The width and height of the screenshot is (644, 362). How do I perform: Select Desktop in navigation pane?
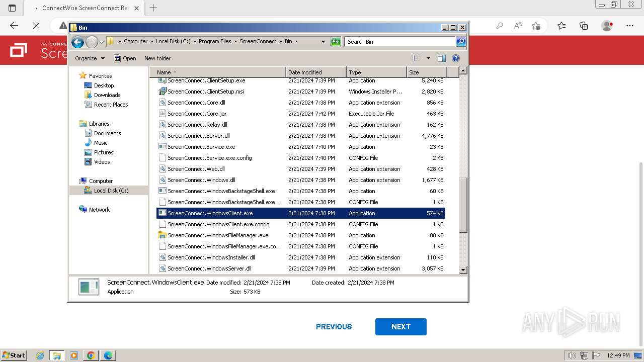104,85
